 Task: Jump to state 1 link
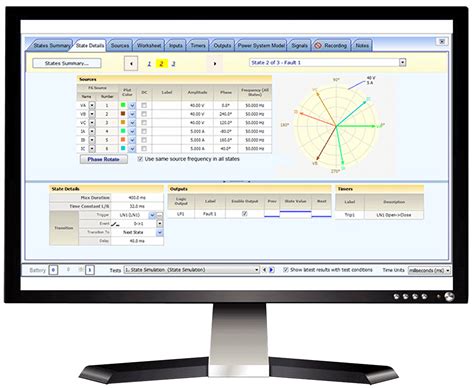[x=149, y=64]
